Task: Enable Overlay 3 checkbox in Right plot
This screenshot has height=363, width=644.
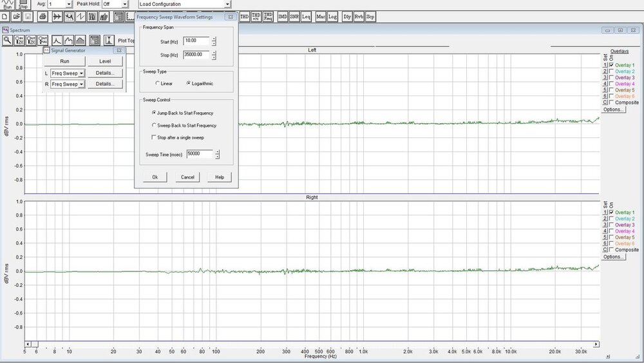Action: click(x=612, y=225)
